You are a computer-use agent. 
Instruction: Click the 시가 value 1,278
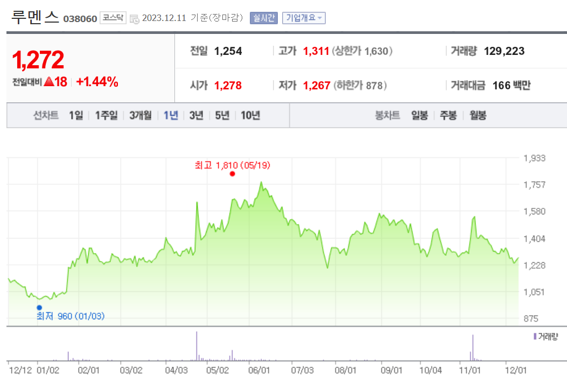(x=228, y=85)
